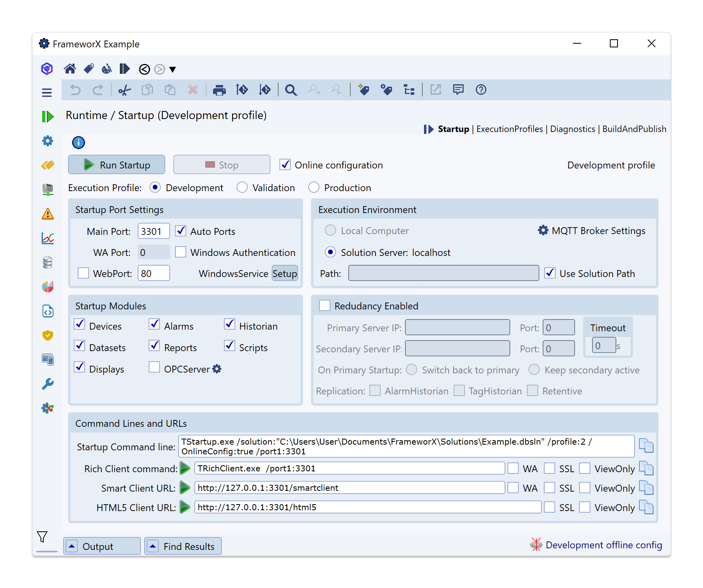The image size is (703, 588).
Task: Enable Windows Authentication checkbox
Action: pyautogui.click(x=181, y=252)
